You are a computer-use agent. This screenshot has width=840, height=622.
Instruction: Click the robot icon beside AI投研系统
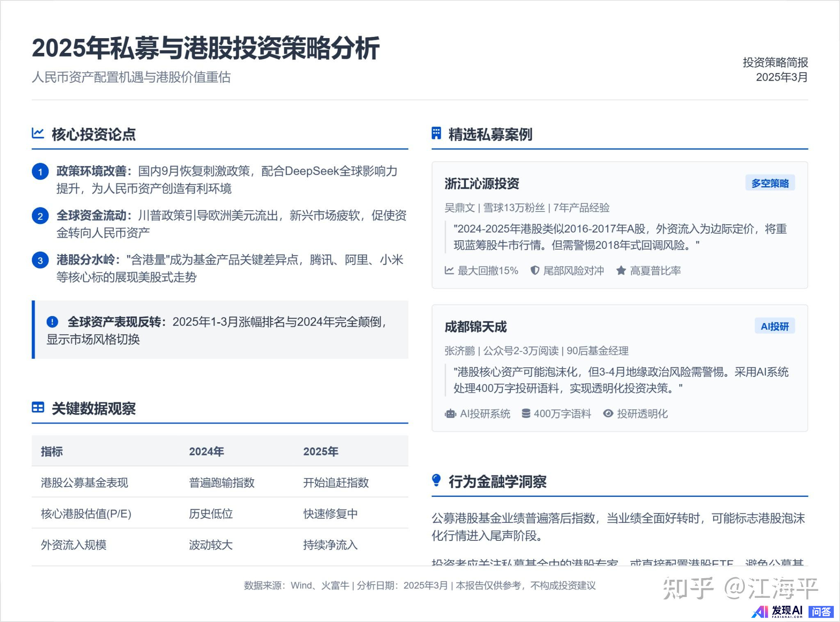tap(450, 414)
